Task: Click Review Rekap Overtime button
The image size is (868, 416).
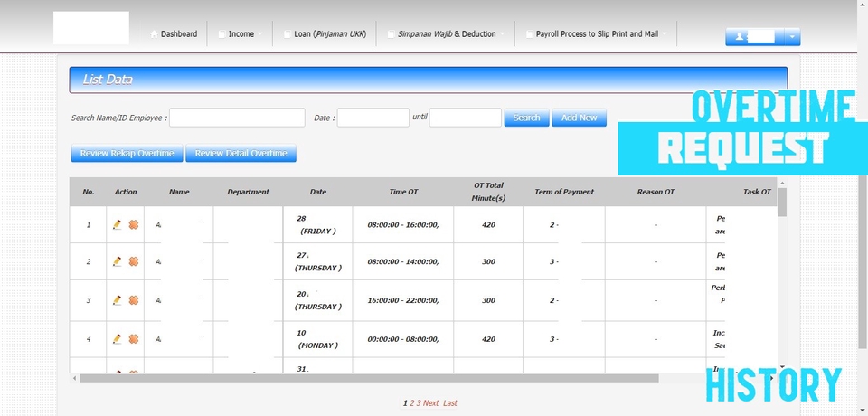Action: (x=127, y=154)
